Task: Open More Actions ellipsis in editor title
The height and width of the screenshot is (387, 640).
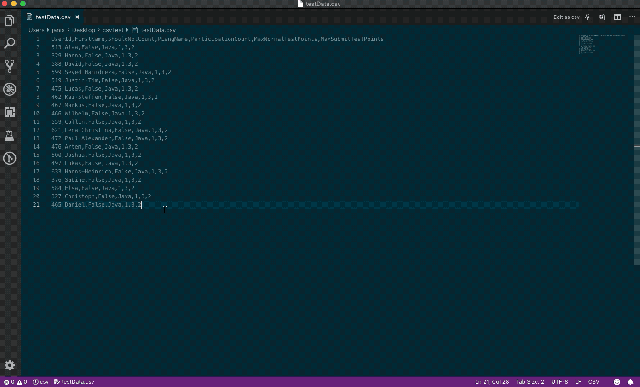Action: coord(632,17)
